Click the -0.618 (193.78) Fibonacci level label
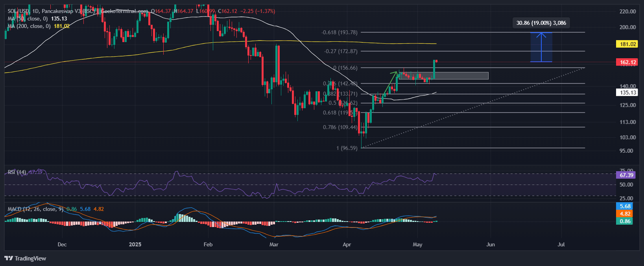 pyautogui.click(x=340, y=32)
